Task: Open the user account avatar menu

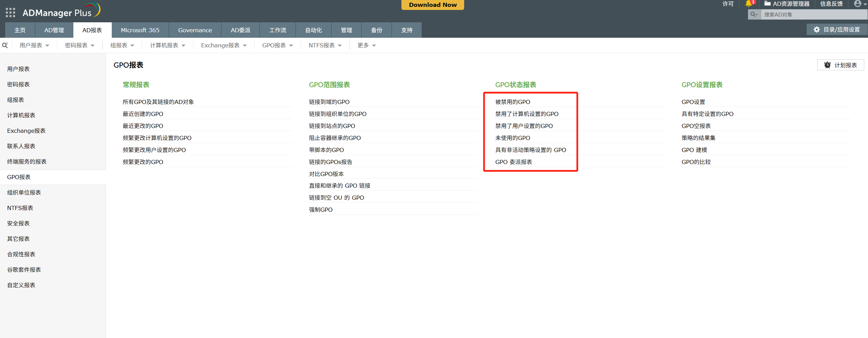Action: point(858,4)
